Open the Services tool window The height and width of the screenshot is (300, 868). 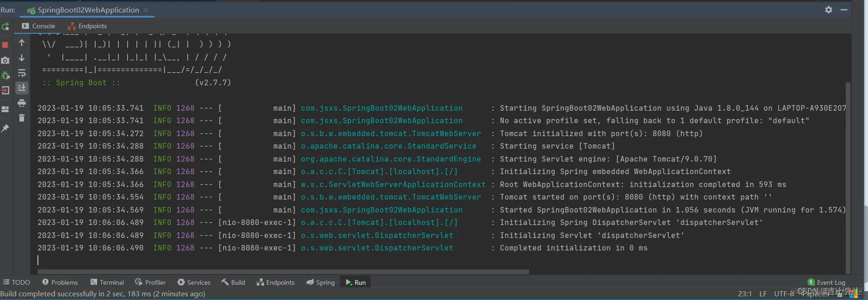click(194, 282)
